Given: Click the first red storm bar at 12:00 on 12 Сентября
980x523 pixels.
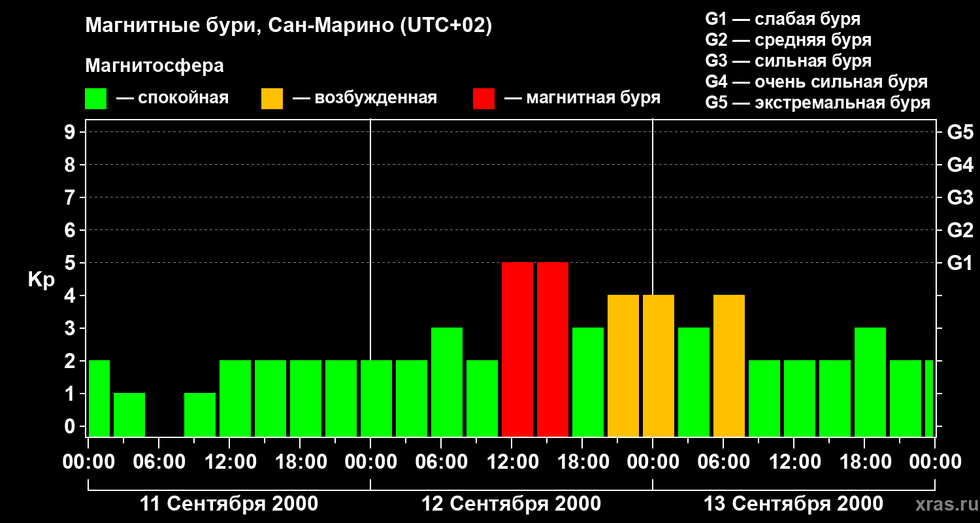Looking at the screenshot, I should [517, 350].
